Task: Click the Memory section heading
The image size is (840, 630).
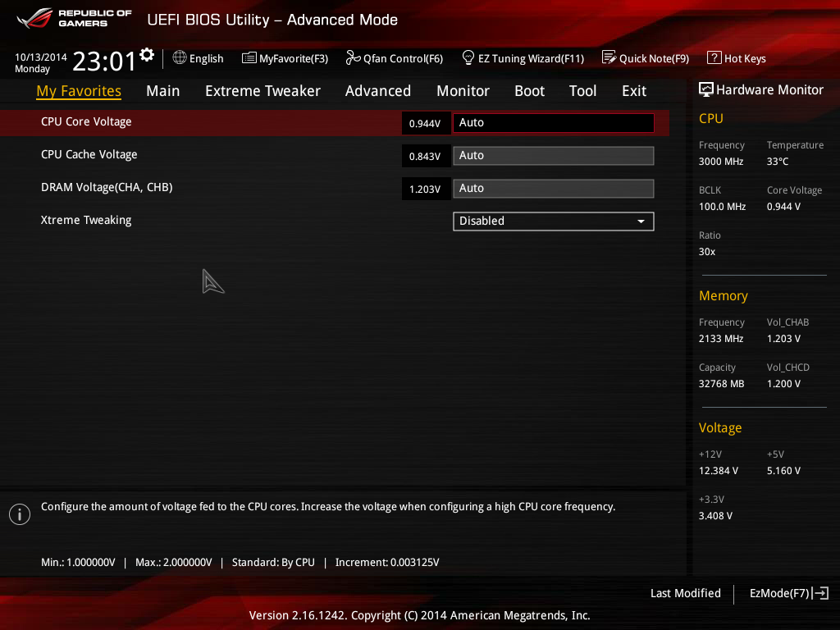Action: click(x=724, y=295)
